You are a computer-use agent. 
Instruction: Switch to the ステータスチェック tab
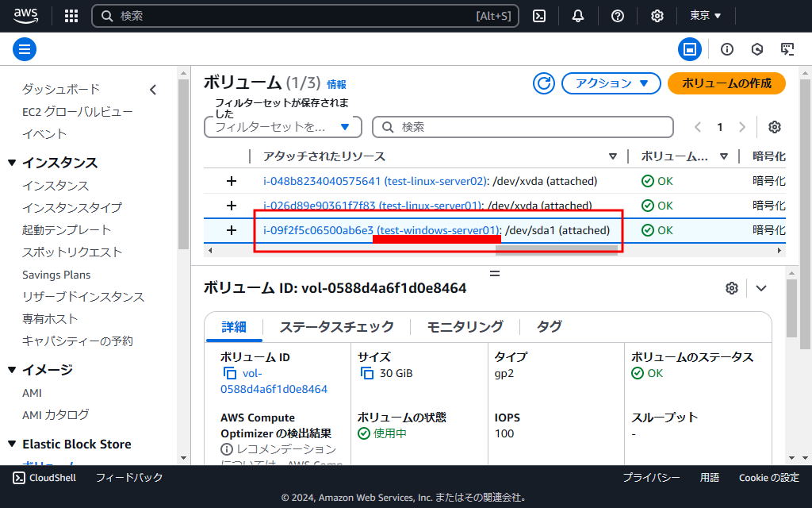coord(336,327)
